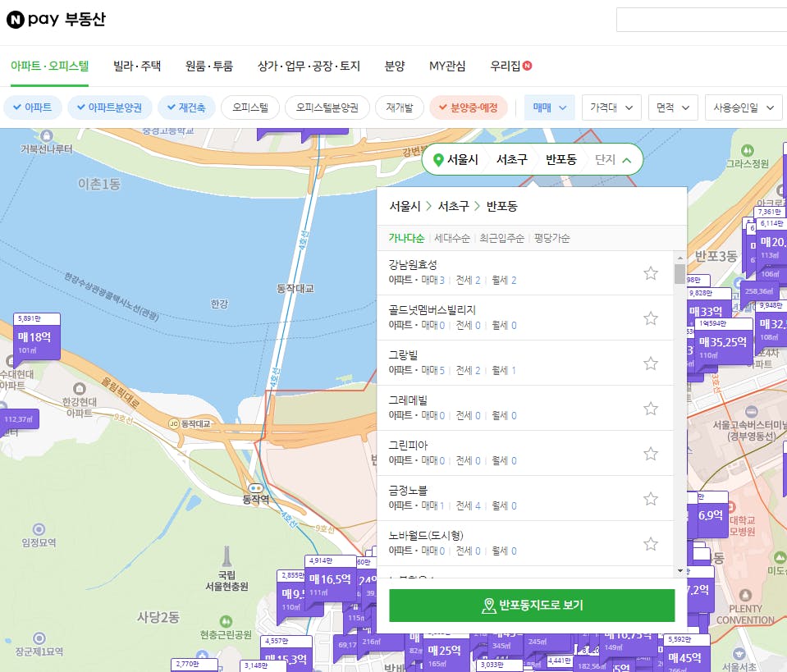The height and width of the screenshot is (672, 787).
Task: Open the 아파트·오피스텔 tab
Action: click(50, 66)
